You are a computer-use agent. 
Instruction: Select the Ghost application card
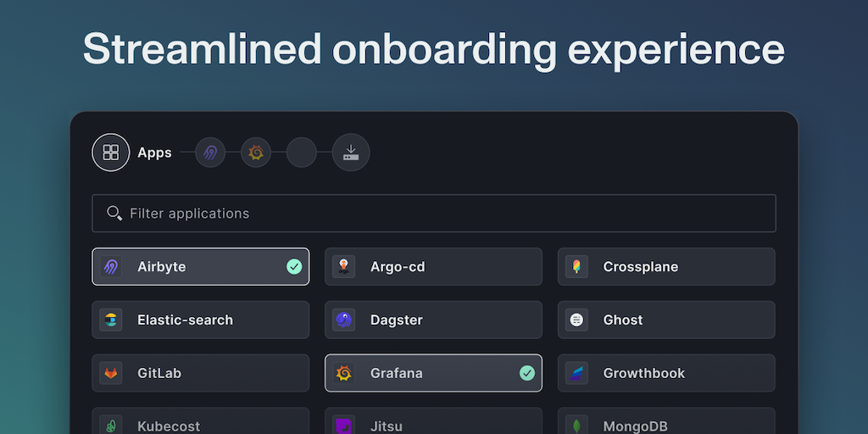666,320
